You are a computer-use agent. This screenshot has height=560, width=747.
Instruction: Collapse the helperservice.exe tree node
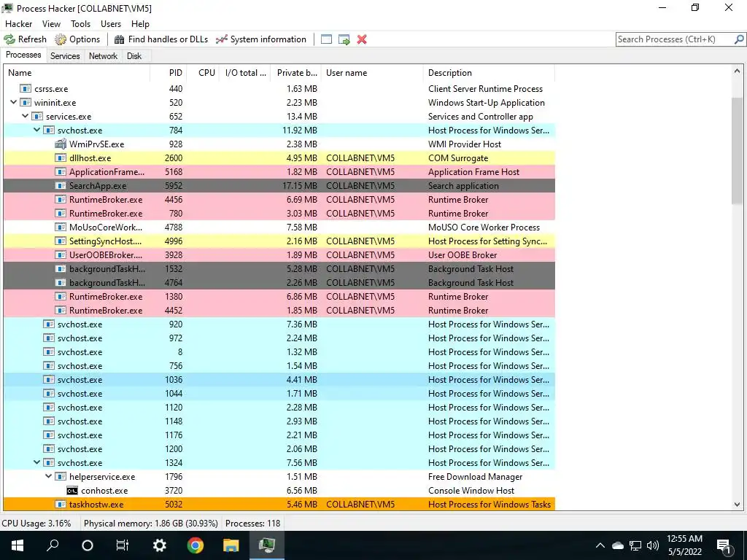click(49, 476)
